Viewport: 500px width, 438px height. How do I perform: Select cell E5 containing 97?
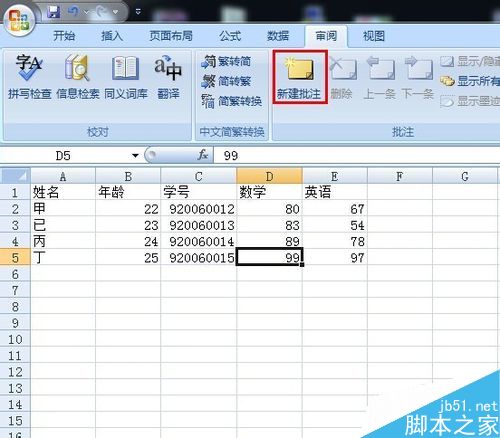point(335,257)
